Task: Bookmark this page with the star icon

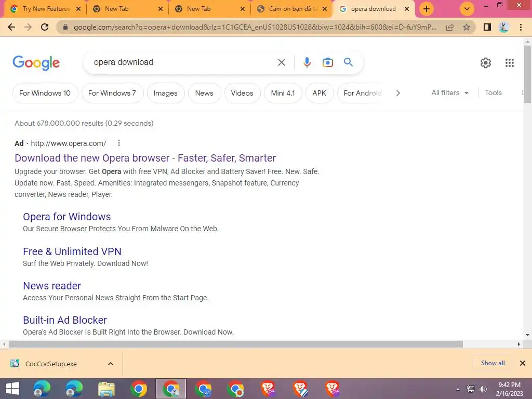Action: (x=467, y=27)
